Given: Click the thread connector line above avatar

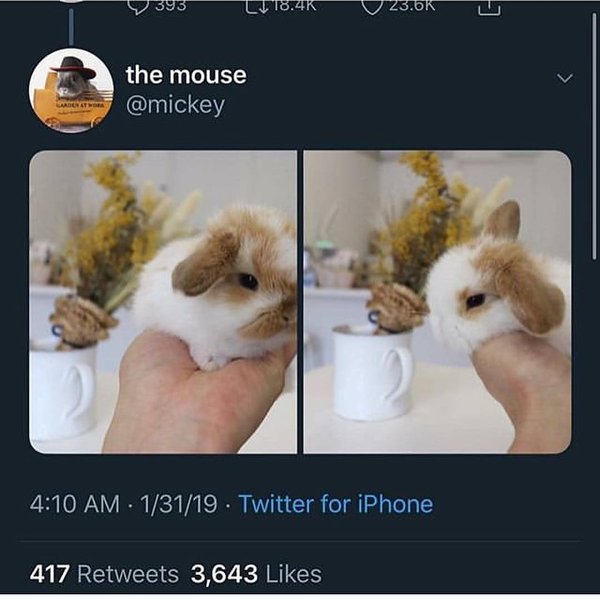Looking at the screenshot, I should coord(71,25).
